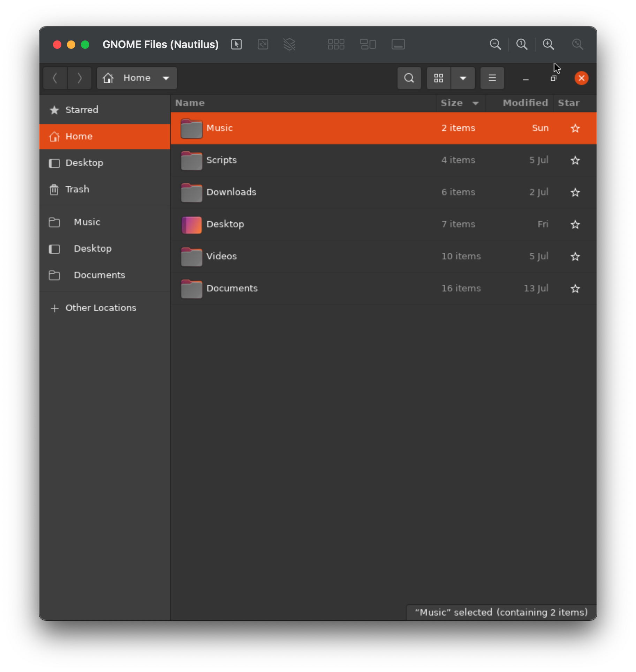Go back with the left arrow
The image size is (636, 672).
tap(55, 78)
